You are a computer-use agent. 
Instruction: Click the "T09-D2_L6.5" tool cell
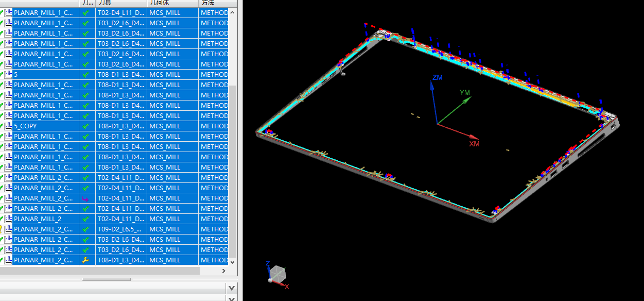pos(121,229)
